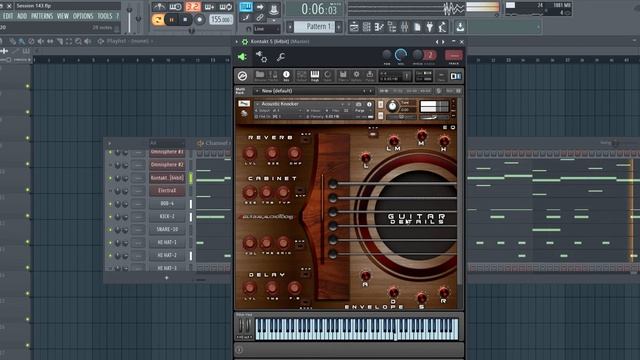Click the view playlist icon

(x=354, y=27)
